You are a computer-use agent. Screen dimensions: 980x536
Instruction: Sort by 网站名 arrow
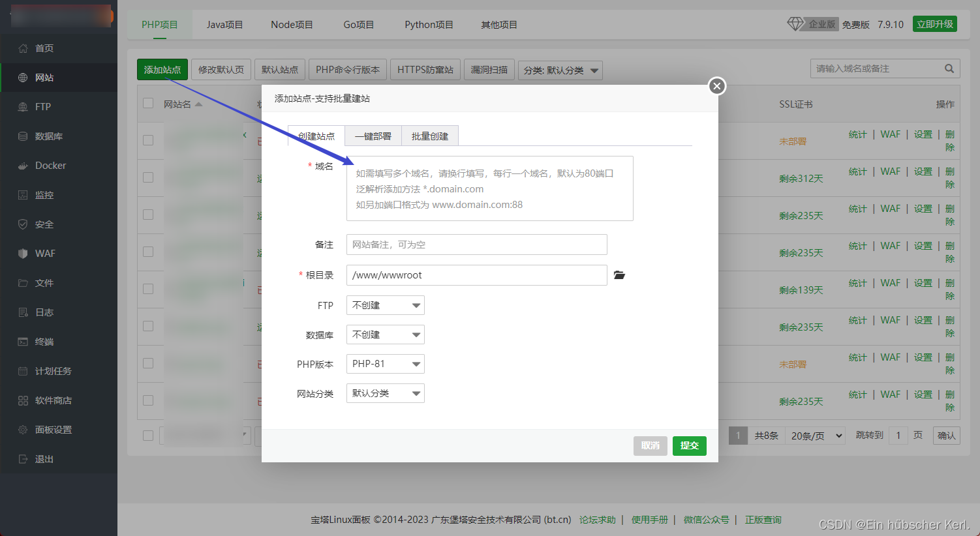[x=198, y=104]
